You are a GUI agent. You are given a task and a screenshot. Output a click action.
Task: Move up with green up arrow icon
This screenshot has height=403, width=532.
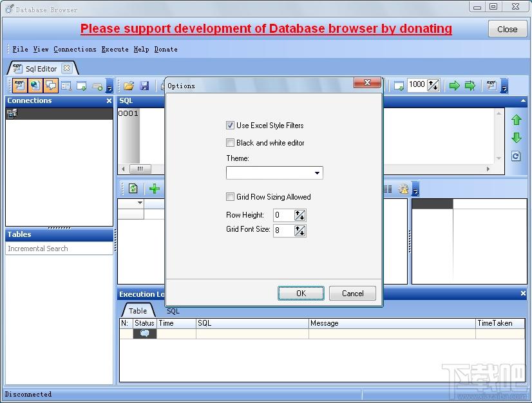point(517,120)
